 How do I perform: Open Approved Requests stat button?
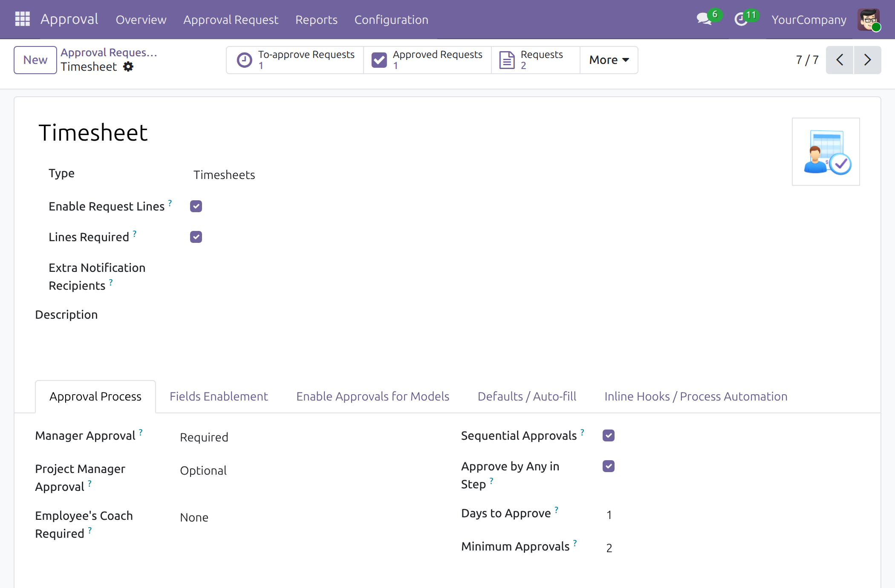click(x=427, y=60)
